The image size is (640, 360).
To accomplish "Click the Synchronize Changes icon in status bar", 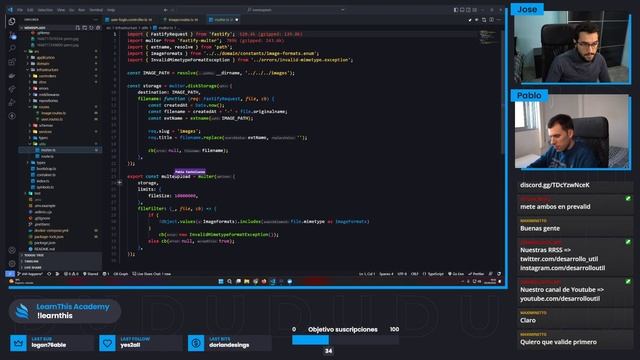I will coord(49,274).
